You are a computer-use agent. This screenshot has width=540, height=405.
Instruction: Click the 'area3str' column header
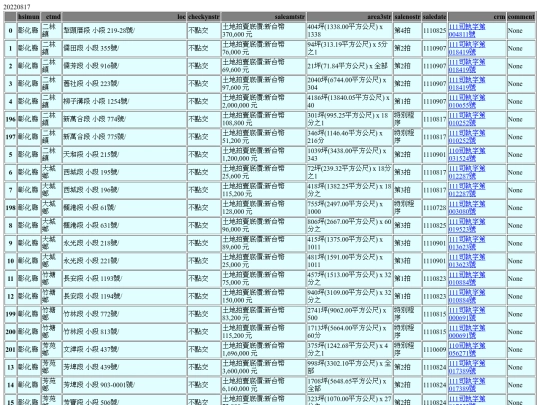pyautogui.click(x=350, y=17)
